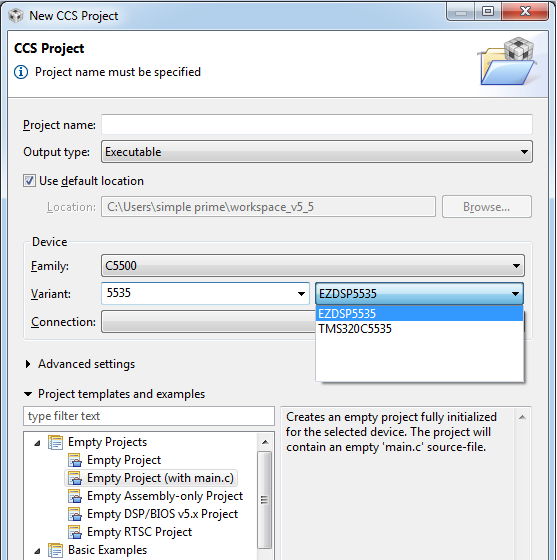Image resolution: width=557 pixels, height=560 pixels.
Task: Open the Output type Executable dropdown
Action: pyautogui.click(x=317, y=152)
